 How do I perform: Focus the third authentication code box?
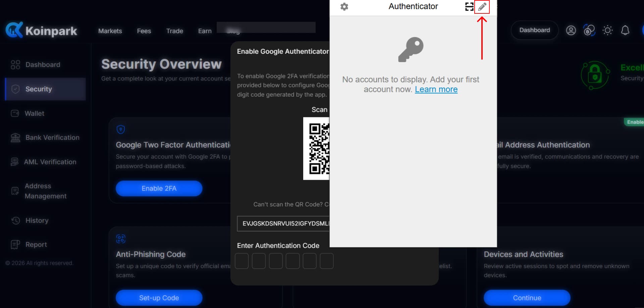(x=276, y=261)
